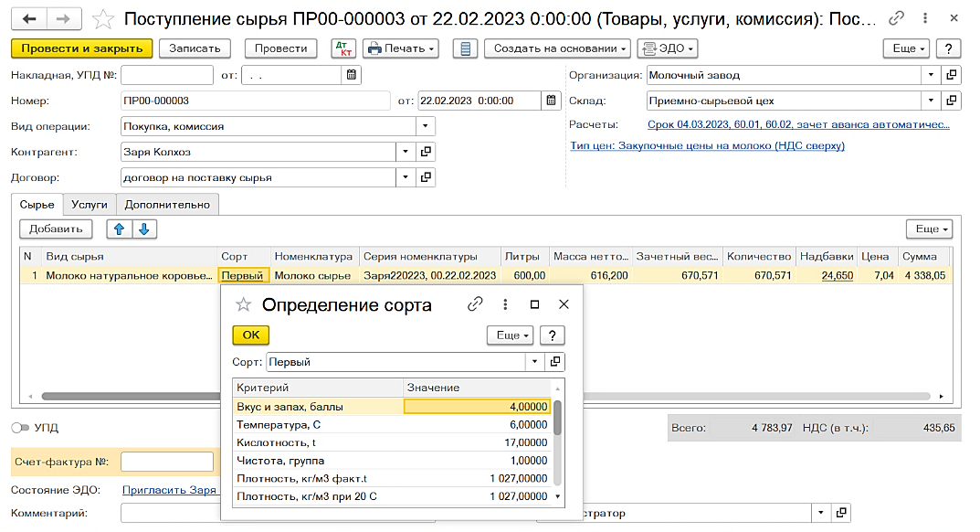
Task: Expand Сорт dropdown in Определение сорта dialog
Action: tap(534, 362)
